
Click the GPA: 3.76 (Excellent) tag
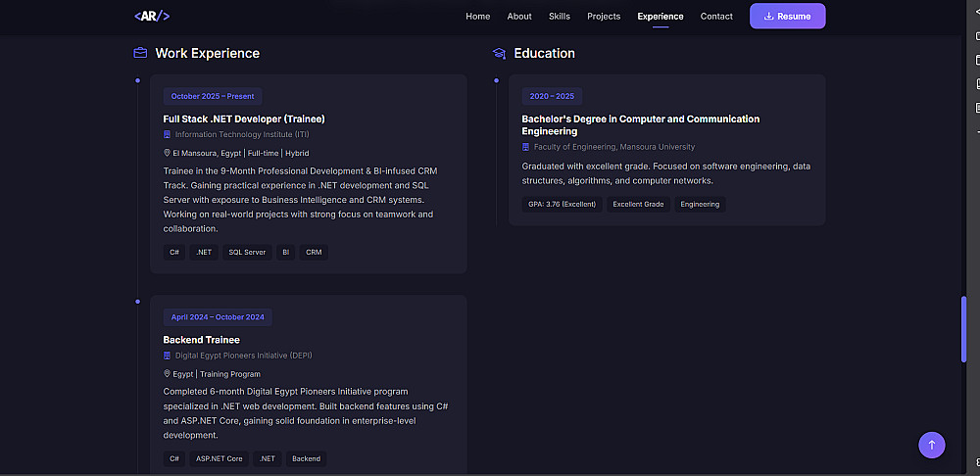tap(562, 204)
